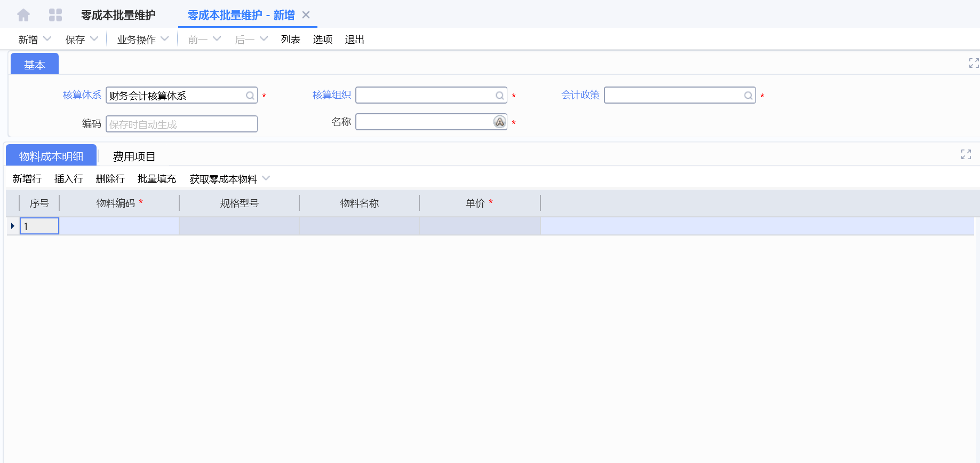
Task: Click the 新增 toolbar button
Action: click(x=28, y=40)
